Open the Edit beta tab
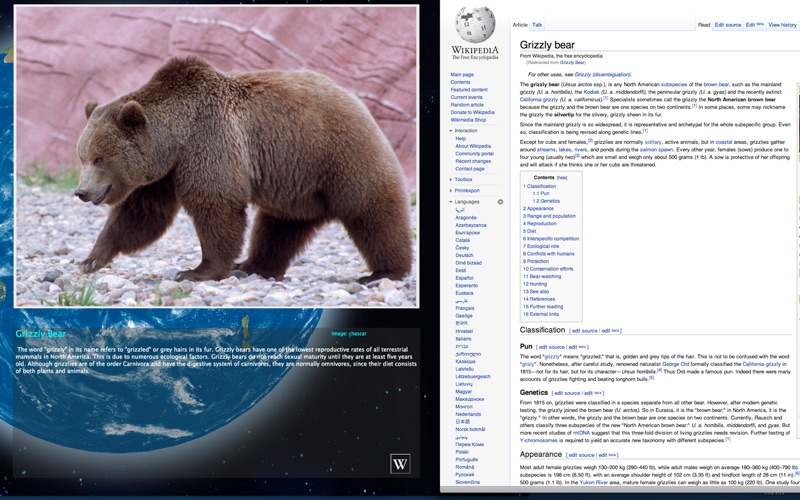Screen dimensions: 800x500 point(755,25)
